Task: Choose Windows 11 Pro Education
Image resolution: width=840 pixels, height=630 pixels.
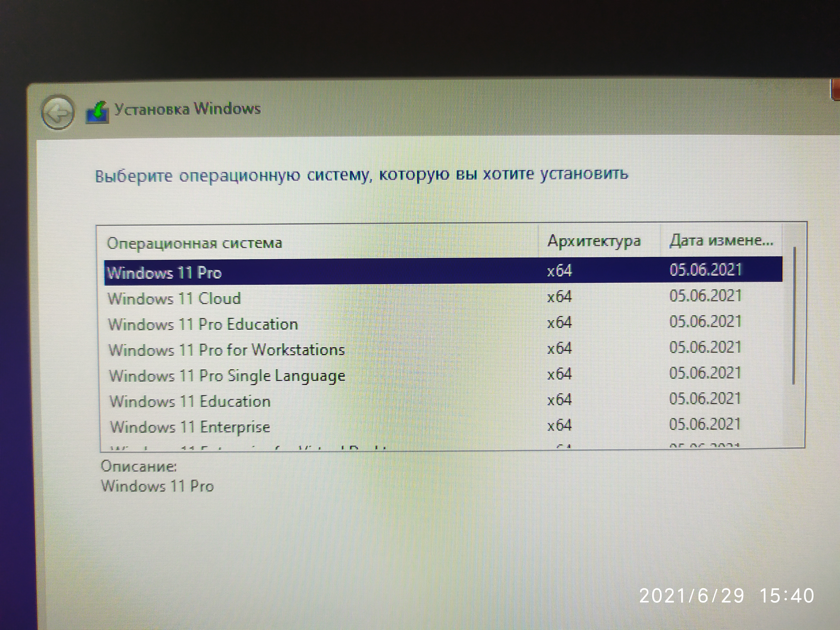Action: pyautogui.click(x=203, y=324)
